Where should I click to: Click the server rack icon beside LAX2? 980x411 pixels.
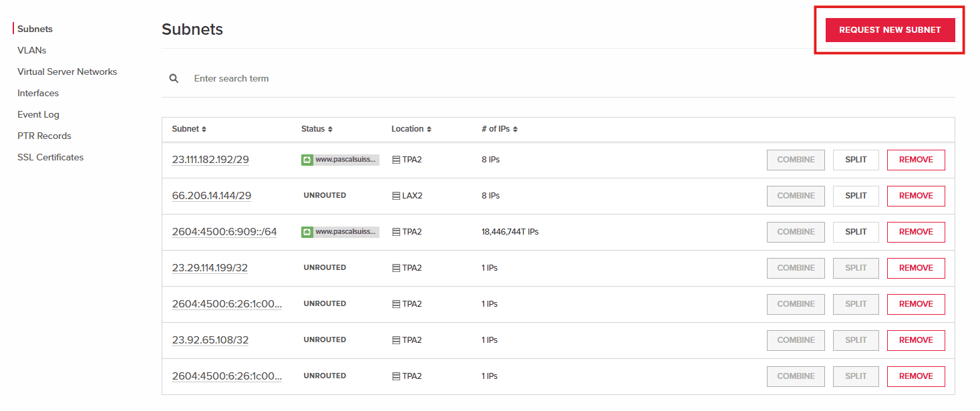click(395, 195)
